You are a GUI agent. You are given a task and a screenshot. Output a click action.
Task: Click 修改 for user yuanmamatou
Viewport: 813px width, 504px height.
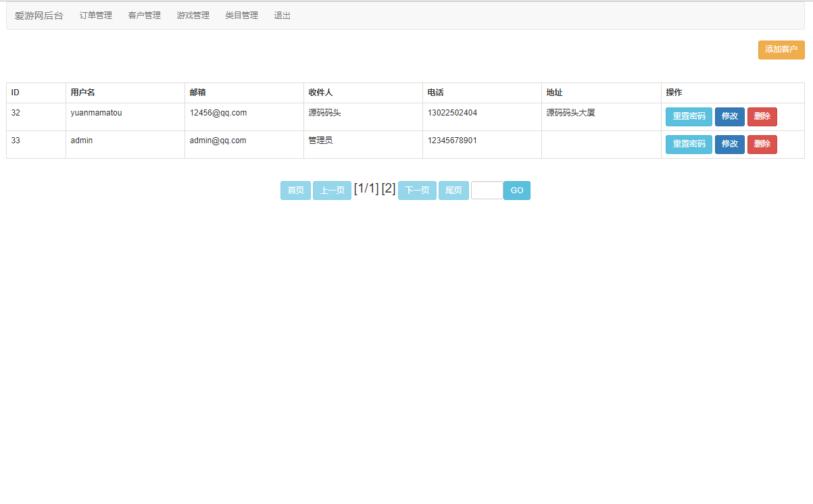click(x=729, y=117)
